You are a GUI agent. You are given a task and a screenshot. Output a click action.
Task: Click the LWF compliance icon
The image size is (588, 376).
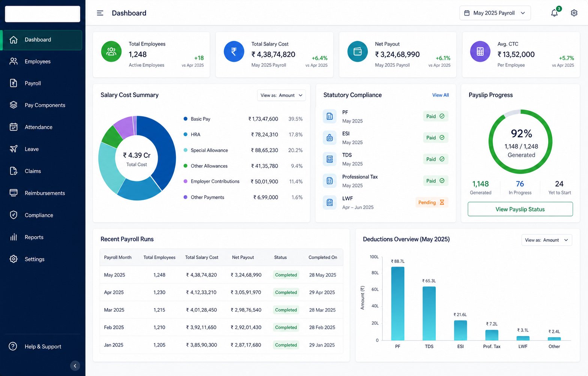click(x=330, y=202)
